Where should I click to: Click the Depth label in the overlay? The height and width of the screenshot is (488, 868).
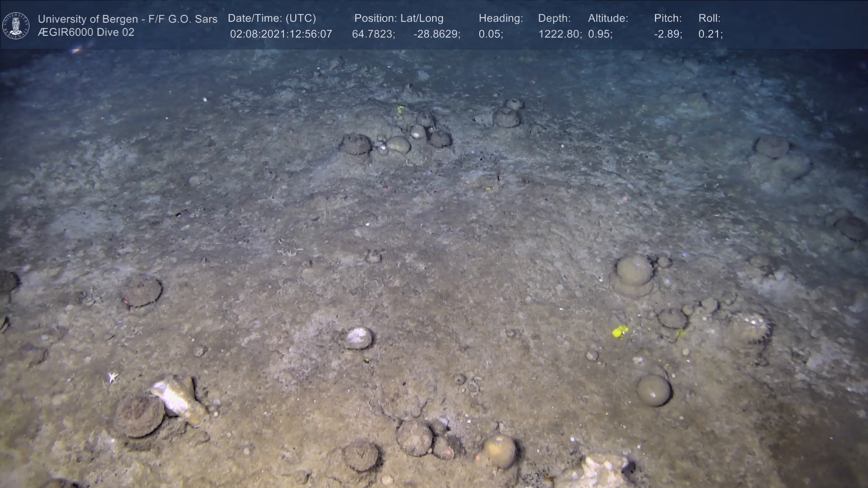554,19
